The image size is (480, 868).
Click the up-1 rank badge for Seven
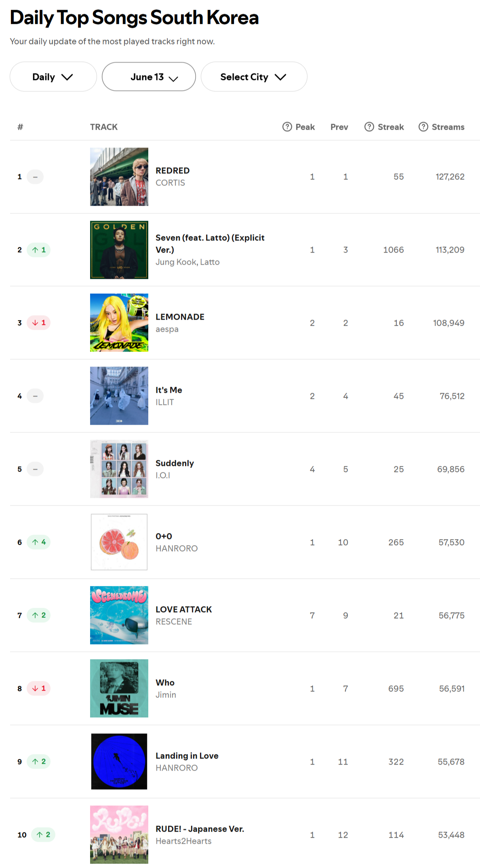[39, 250]
